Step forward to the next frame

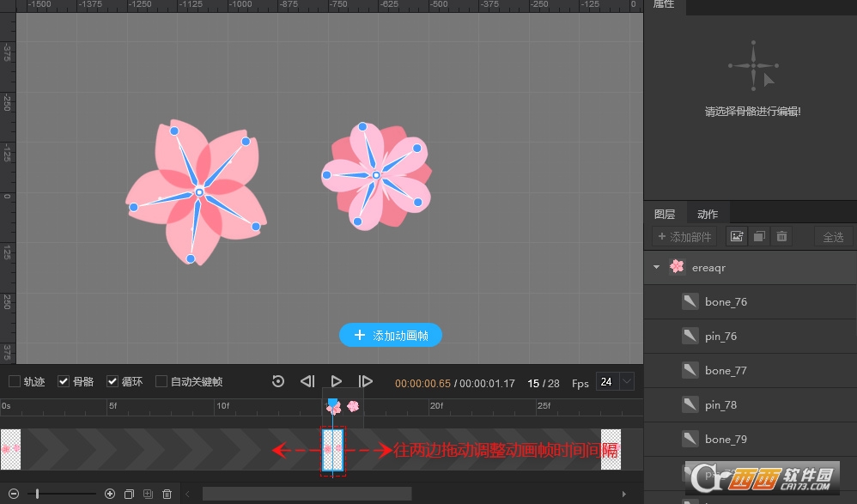click(365, 381)
